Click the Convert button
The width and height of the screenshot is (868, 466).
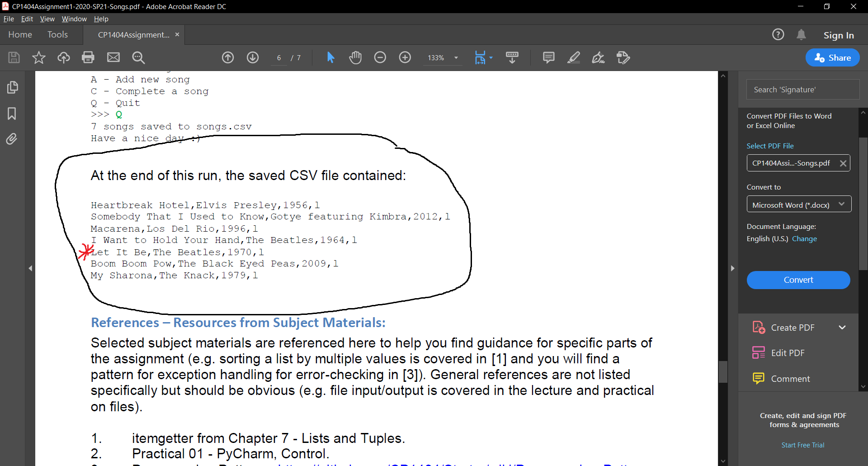(798, 280)
